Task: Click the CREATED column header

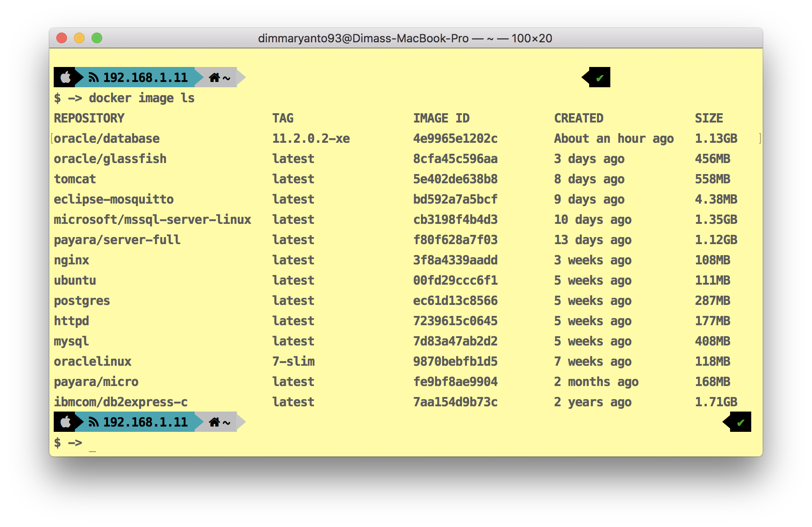Action: tap(579, 118)
